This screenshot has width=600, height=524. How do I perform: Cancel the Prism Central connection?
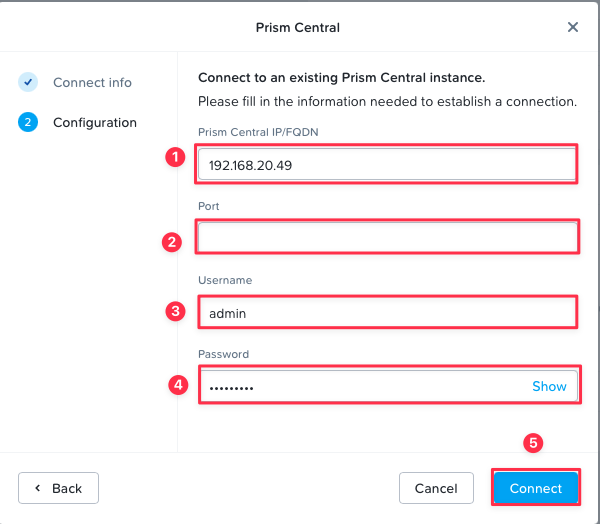pos(436,488)
